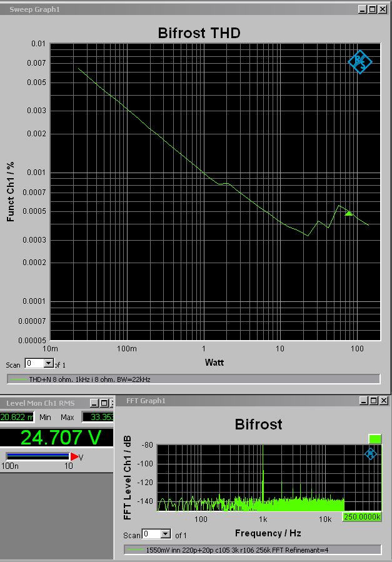Maximize the Sweep Graph1 window
This screenshot has width=392, height=562.
[x=373, y=9]
